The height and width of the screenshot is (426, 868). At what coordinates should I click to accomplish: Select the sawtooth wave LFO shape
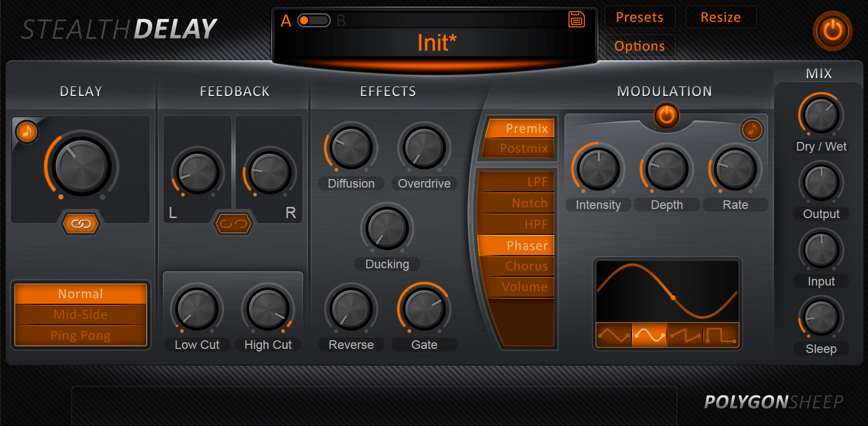(x=685, y=335)
